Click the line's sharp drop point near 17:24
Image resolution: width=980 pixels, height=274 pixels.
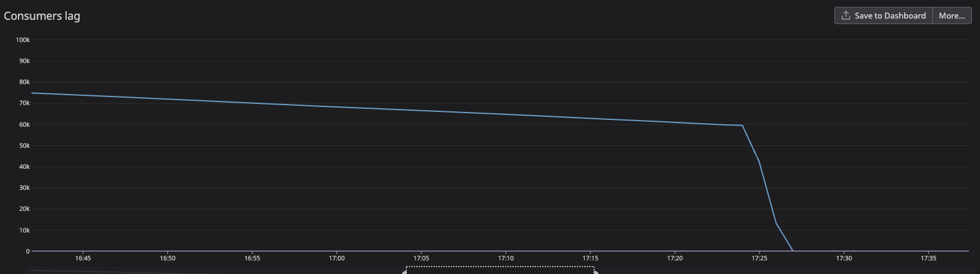tap(742, 126)
